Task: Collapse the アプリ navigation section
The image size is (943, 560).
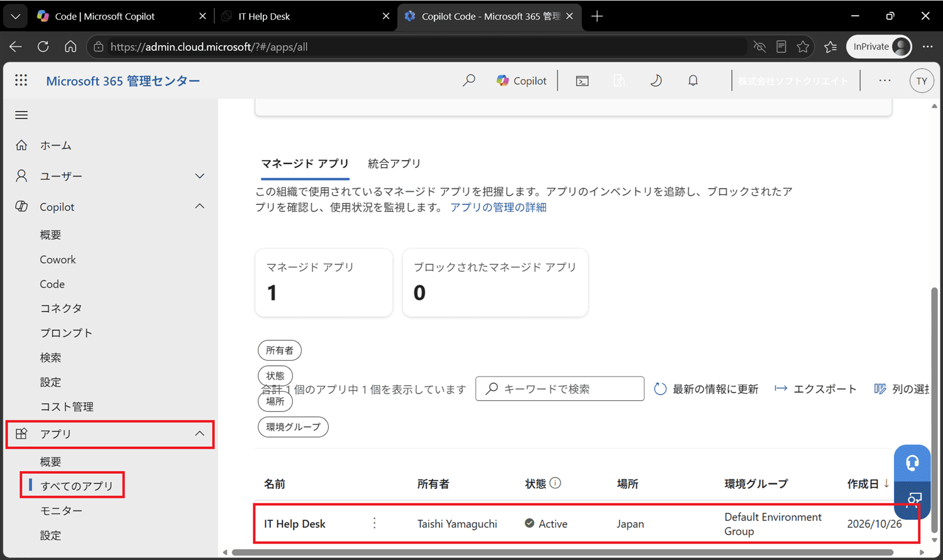Action: 199,434
